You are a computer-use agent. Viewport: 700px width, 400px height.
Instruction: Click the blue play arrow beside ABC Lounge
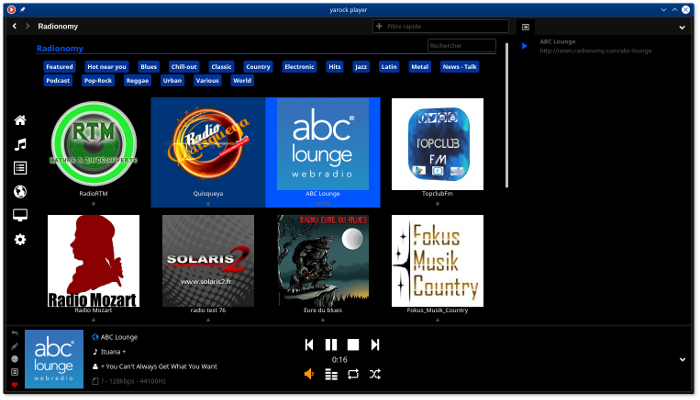point(525,46)
